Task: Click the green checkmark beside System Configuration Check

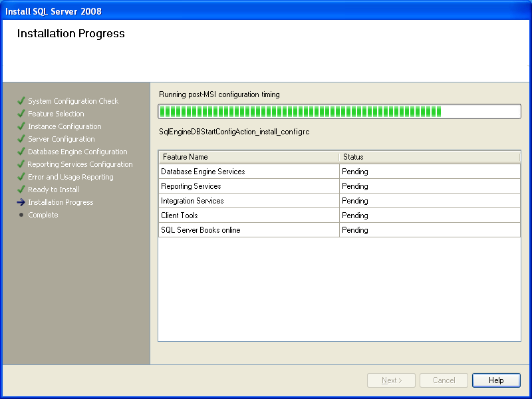Action: point(21,101)
